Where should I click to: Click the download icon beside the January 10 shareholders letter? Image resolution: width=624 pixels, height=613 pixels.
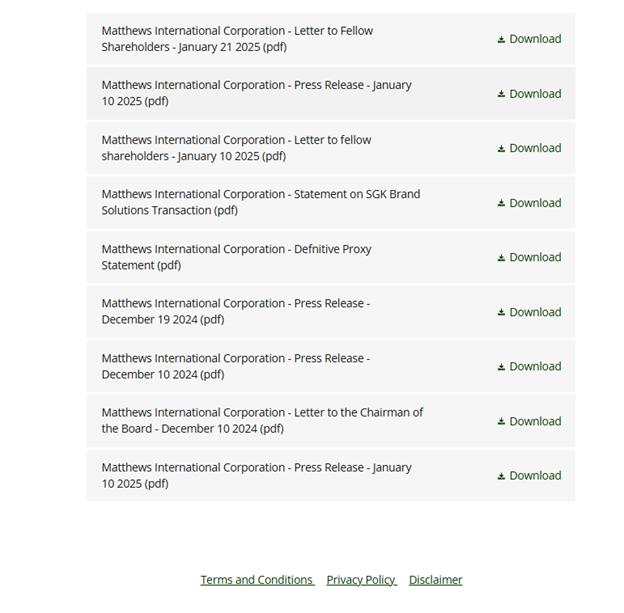(502, 149)
